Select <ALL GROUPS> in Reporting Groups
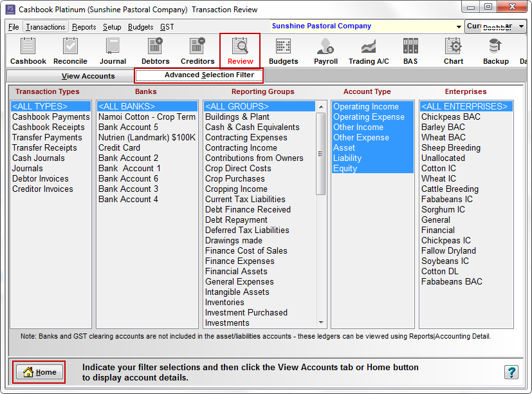The image size is (532, 394). click(259, 106)
